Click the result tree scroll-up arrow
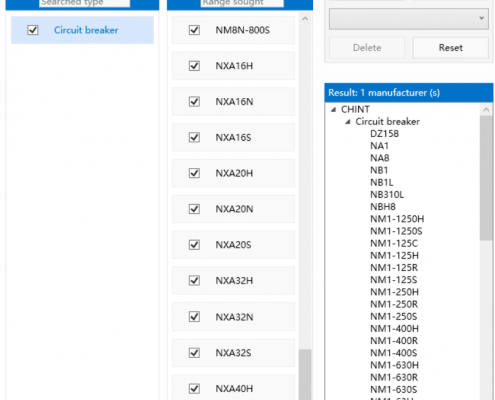The width and height of the screenshot is (495, 400). click(x=486, y=109)
